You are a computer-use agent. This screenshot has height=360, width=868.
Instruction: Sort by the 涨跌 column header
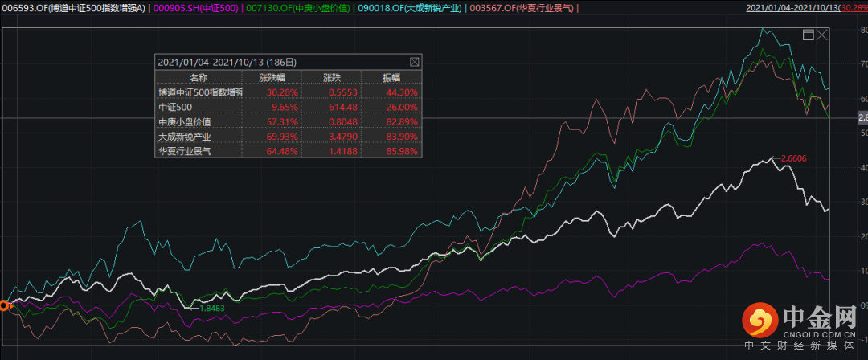coord(332,77)
